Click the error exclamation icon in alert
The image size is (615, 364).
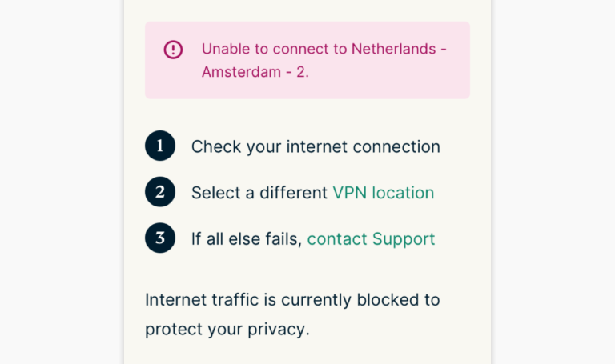(173, 50)
